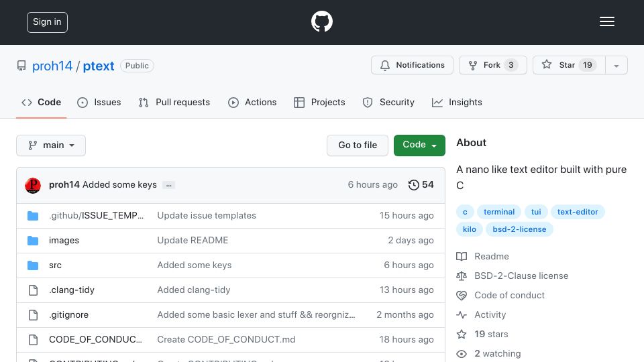
Task: Switch to the Issues tab
Action: point(99,102)
